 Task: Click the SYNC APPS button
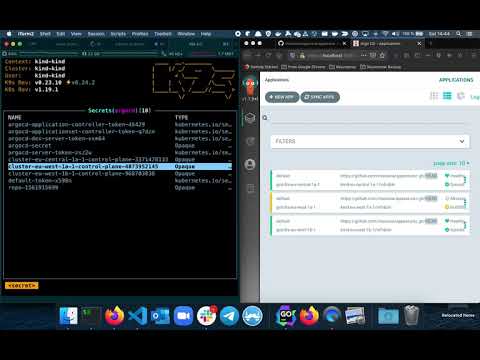(x=320, y=97)
